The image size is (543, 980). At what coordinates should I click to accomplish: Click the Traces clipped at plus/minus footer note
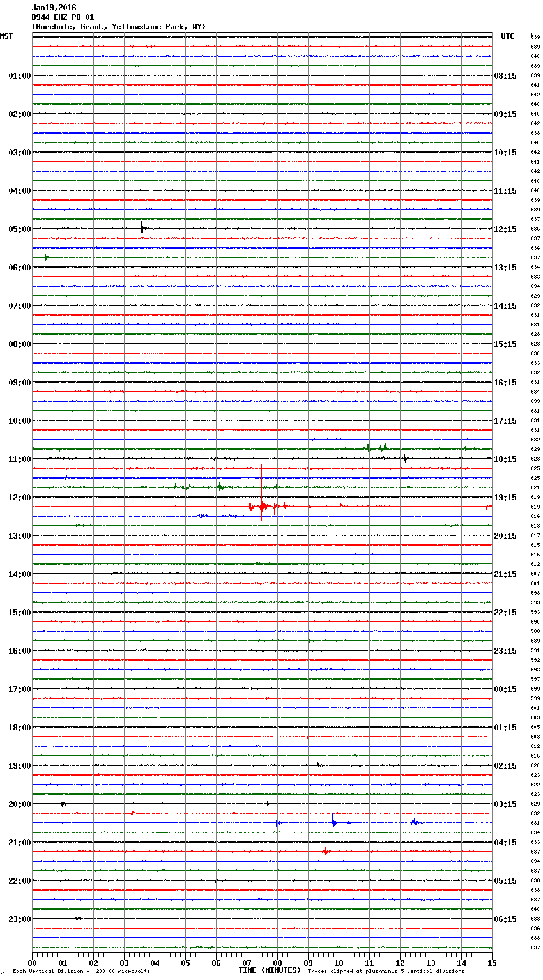(x=386, y=971)
